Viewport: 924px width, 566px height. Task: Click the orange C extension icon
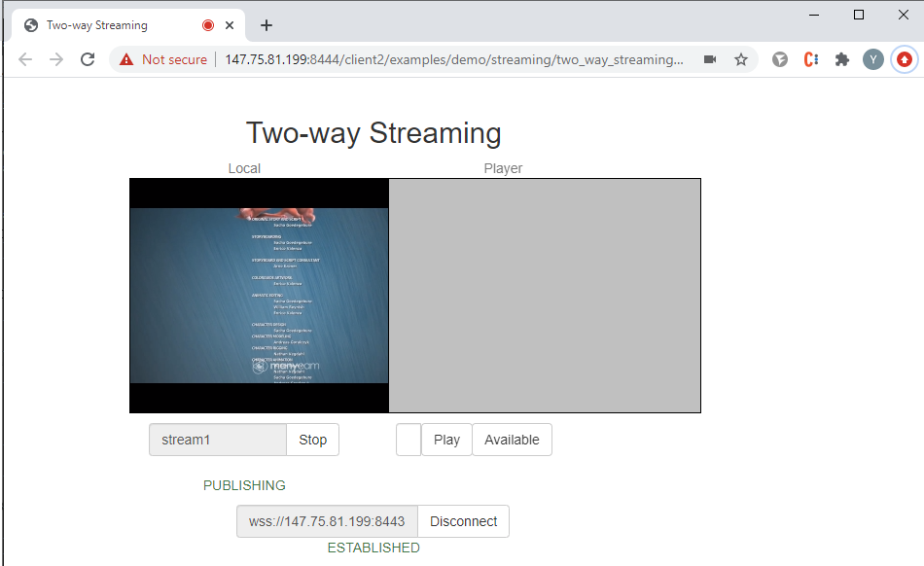point(811,59)
